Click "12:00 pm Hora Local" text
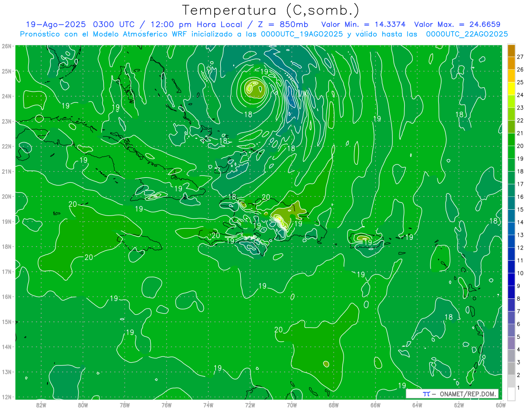This screenshot has width=532, height=411. 196,24
